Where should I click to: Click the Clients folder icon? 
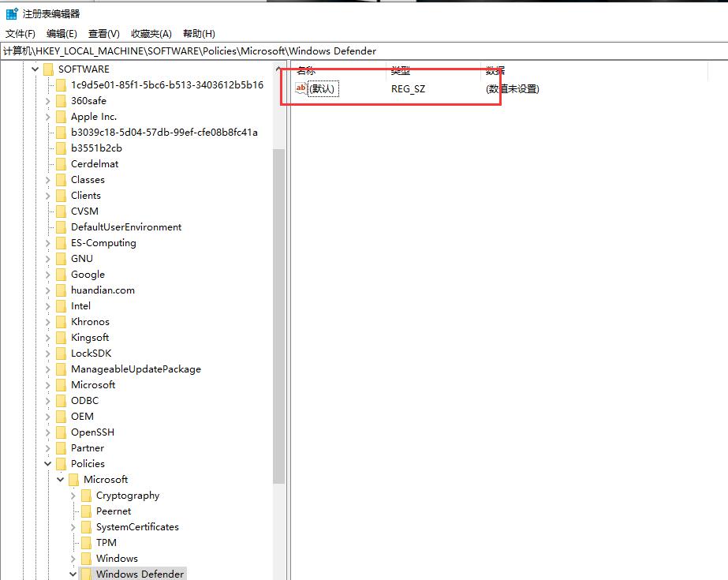point(62,196)
